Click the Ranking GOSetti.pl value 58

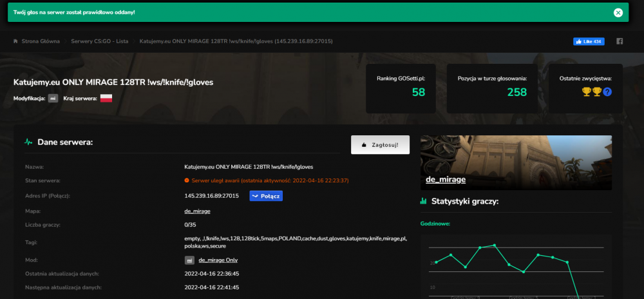[x=419, y=92]
